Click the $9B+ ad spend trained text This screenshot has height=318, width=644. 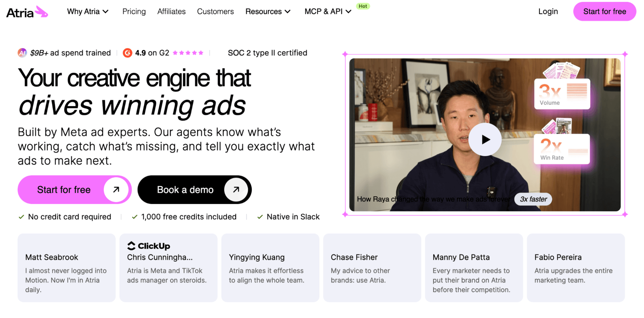(70, 53)
